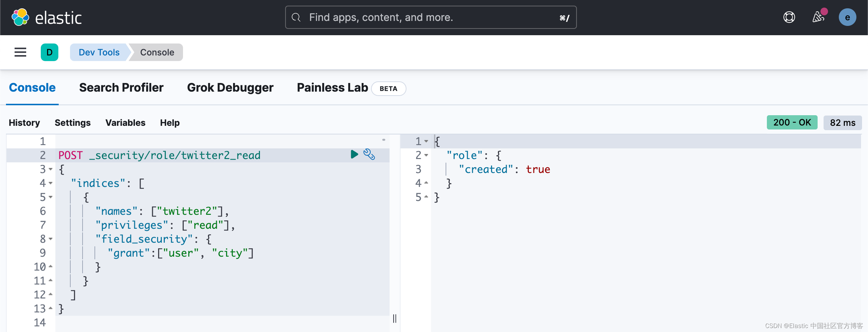
Task: Click fold marker on output line 4
Action: pyautogui.click(x=426, y=183)
